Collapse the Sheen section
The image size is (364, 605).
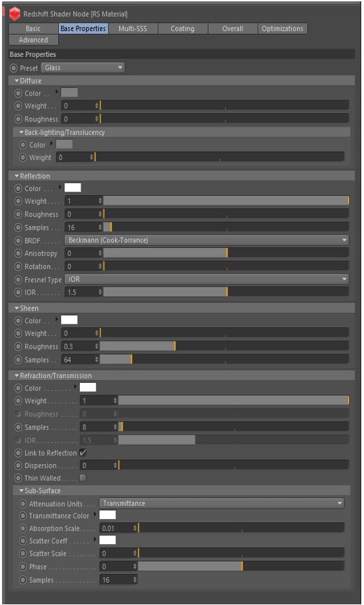pyautogui.click(x=17, y=308)
